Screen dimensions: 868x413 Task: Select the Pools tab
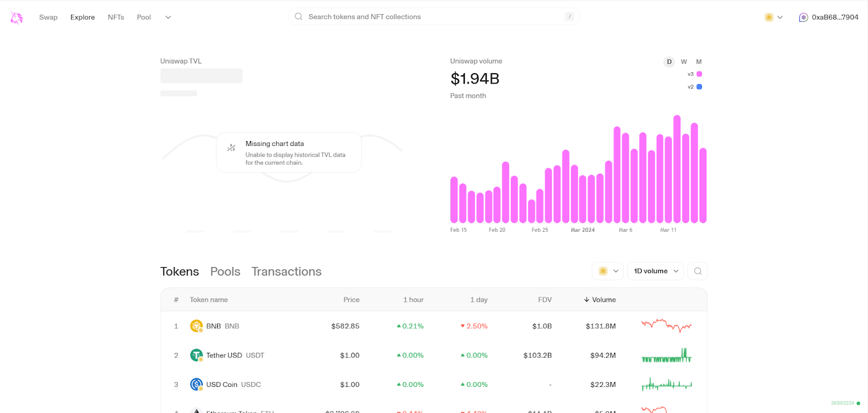point(225,271)
